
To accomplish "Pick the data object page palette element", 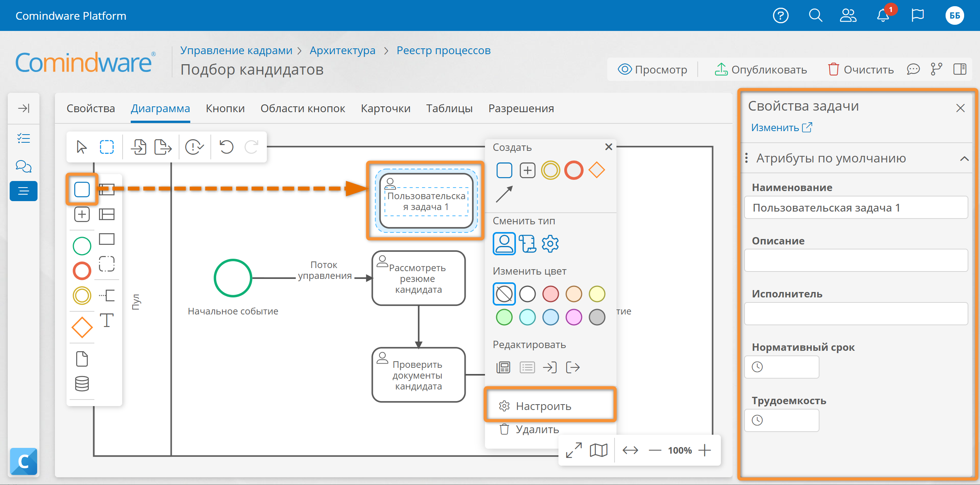I will point(82,359).
